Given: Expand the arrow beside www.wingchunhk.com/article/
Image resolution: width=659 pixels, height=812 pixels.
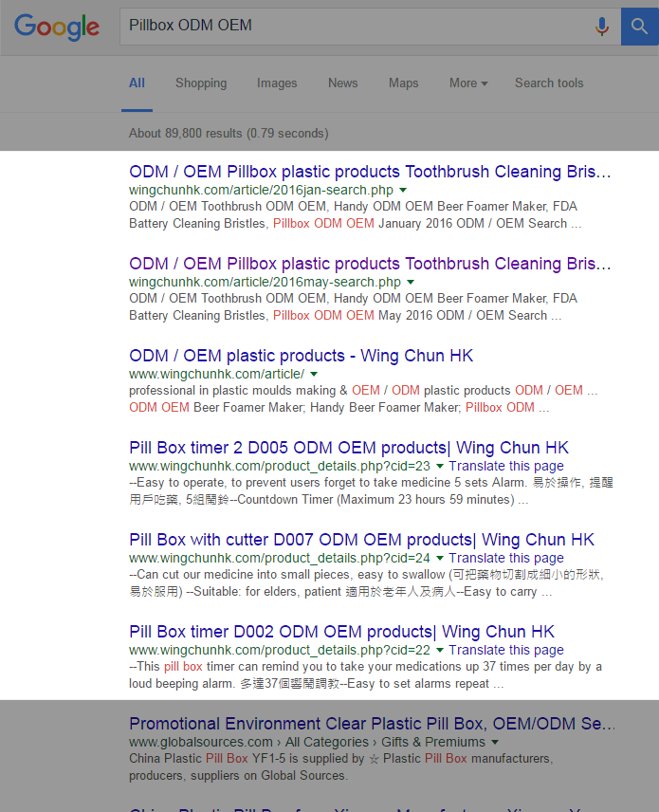Looking at the screenshot, I should coord(314,374).
